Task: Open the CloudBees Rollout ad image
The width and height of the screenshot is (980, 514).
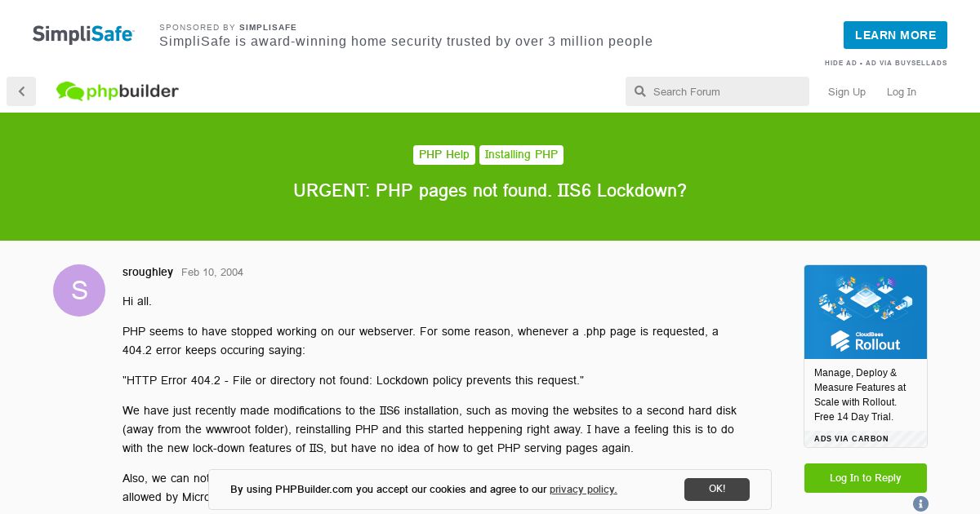Action: pyautogui.click(x=866, y=312)
